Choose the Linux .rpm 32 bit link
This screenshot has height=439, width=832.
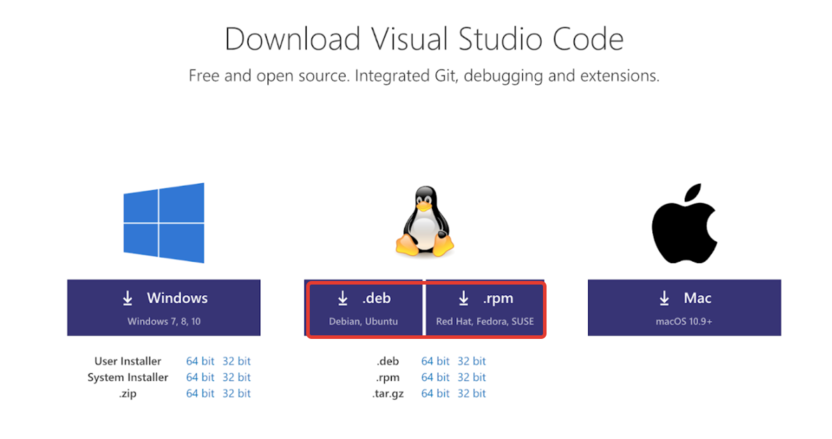tap(472, 377)
